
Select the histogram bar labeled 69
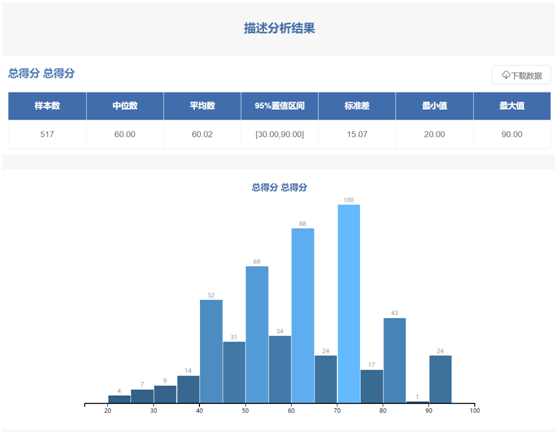257,335
